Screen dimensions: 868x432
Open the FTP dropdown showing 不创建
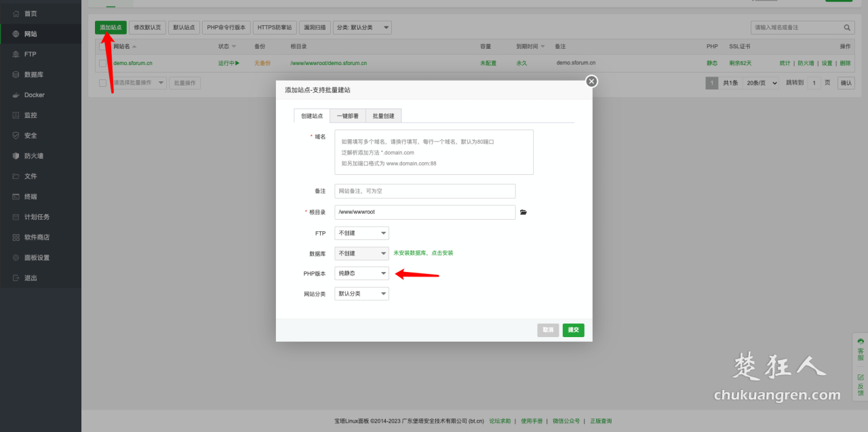(x=361, y=232)
